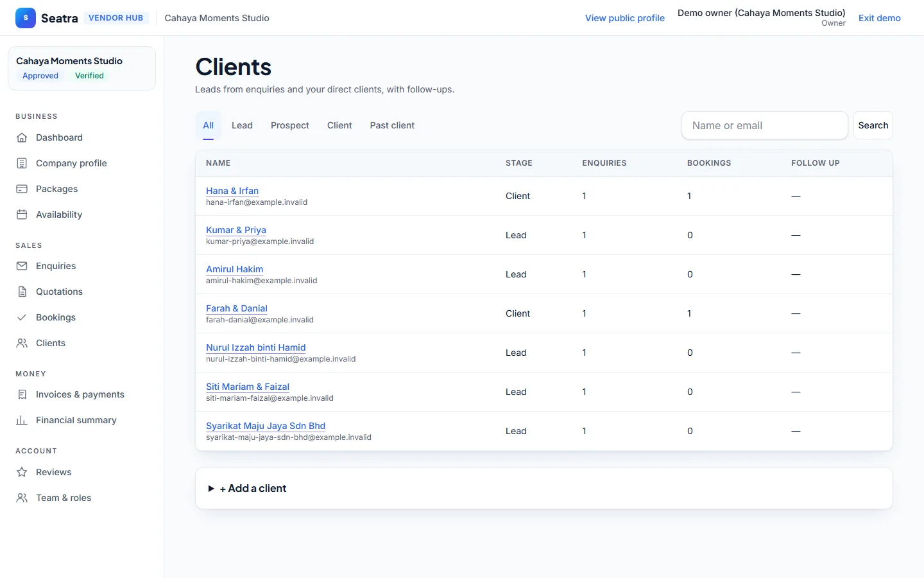Open Reviews in the sidebar
The image size is (924, 578).
tap(81, 472)
